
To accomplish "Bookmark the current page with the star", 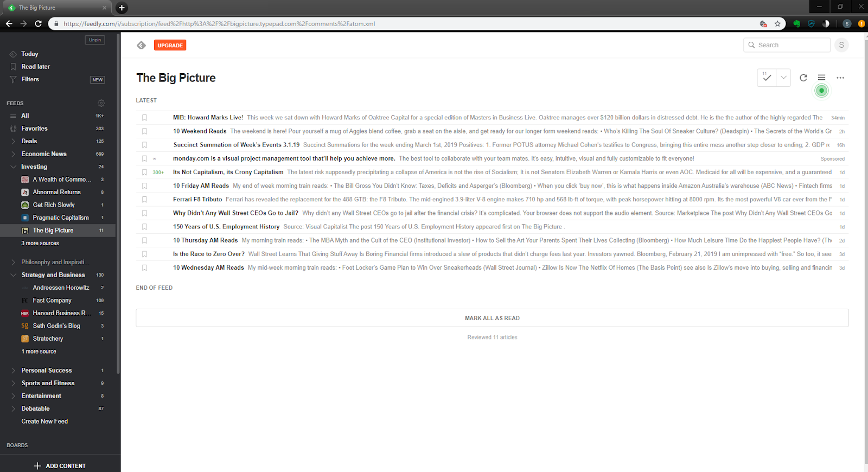I will (x=777, y=23).
